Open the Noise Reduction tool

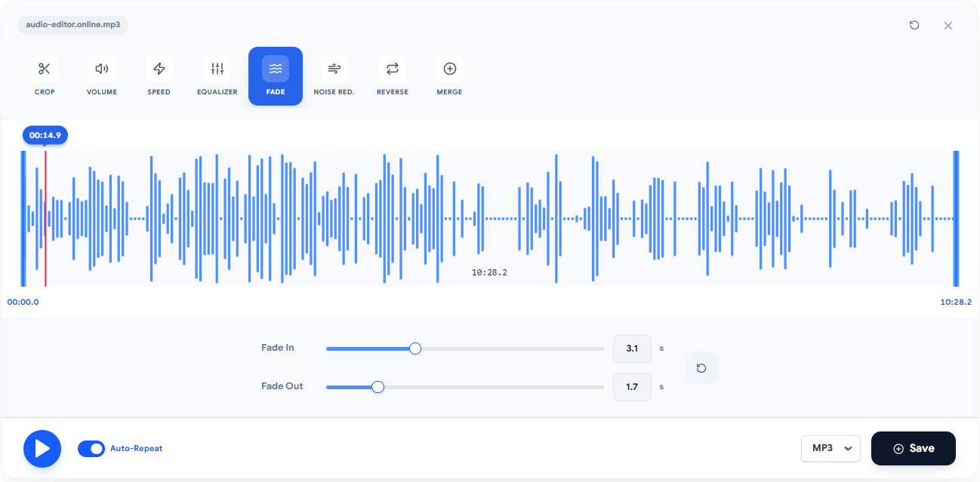[x=334, y=76]
